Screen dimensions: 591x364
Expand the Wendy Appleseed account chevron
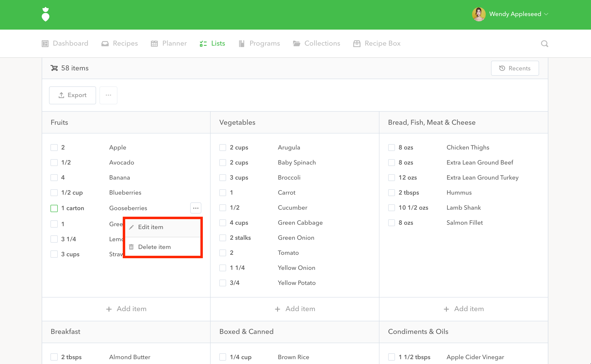click(x=546, y=14)
